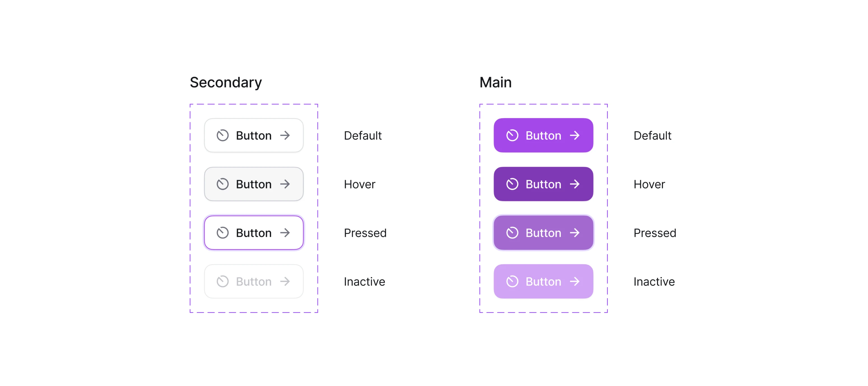Click the timer icon in Secondary Pressed button
Screen dimensions: 868x386
(x=222, y=232)
